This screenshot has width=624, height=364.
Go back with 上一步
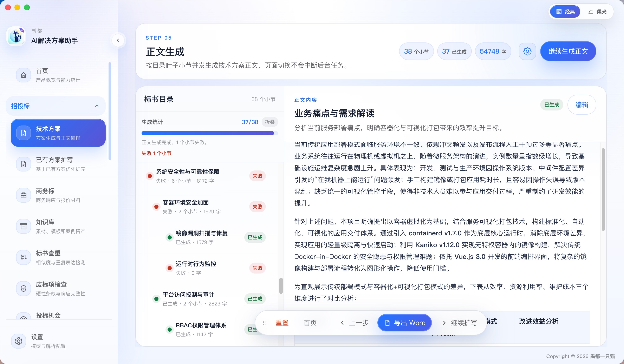pyautogui.click(x=355, y=323)
